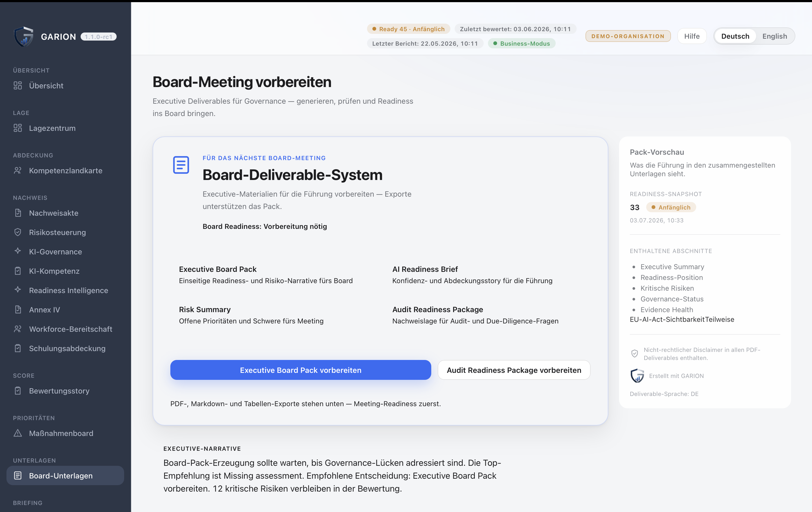Click the Kritische Risiken list item

[667, 288]
